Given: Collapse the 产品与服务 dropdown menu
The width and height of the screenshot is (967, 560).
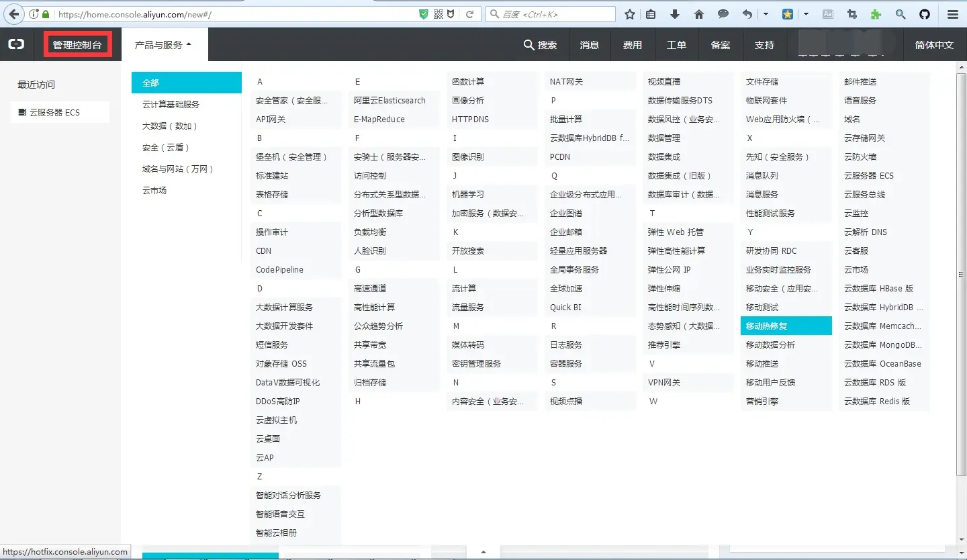Looking at the screenshot, I should point(159,44).
